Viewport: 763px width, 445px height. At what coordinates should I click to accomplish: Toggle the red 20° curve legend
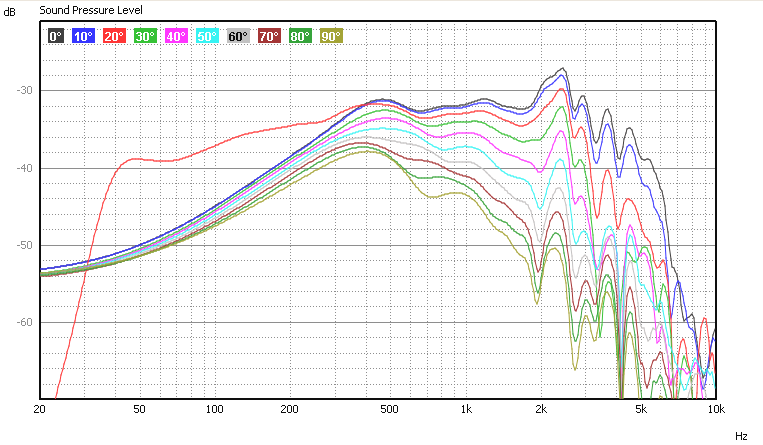click(114, 36)
